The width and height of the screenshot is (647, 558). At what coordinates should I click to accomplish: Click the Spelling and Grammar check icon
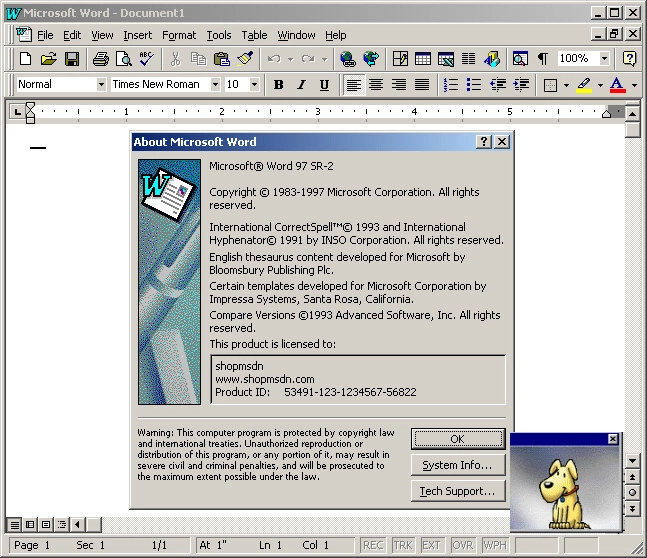pyautogui.click(x=147, y=59)
